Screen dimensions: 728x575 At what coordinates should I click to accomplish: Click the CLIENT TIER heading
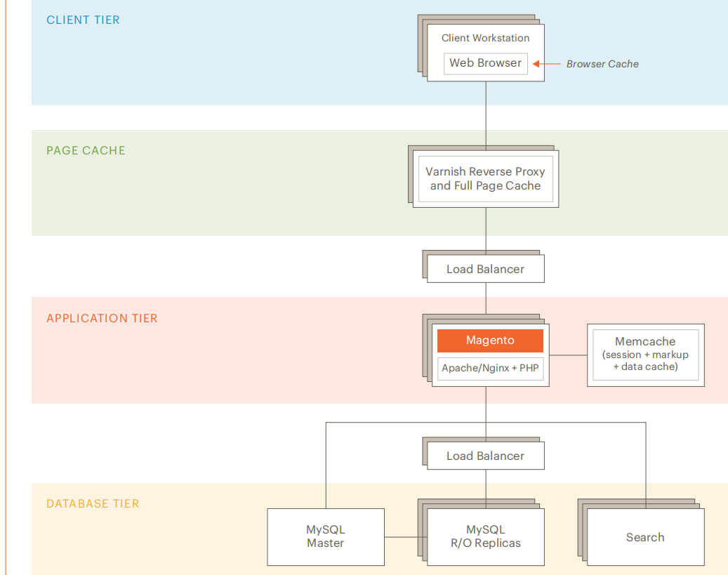(83, 20)
